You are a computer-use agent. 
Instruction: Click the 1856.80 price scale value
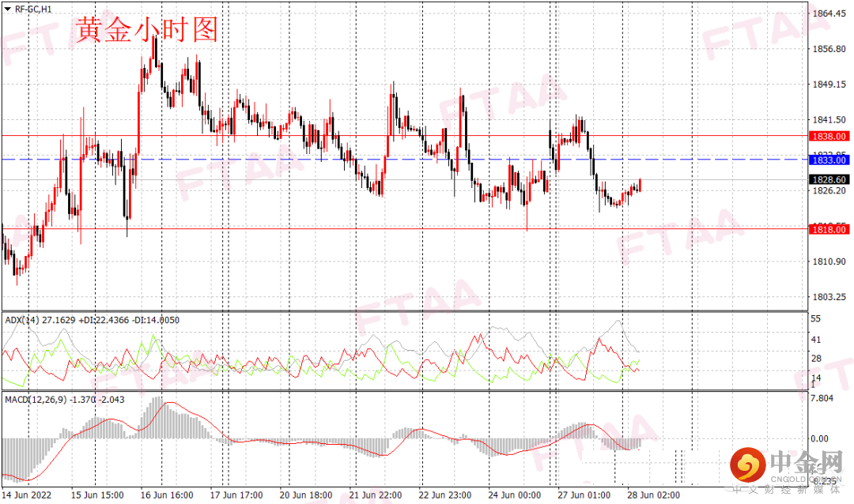tap(829, 49)
